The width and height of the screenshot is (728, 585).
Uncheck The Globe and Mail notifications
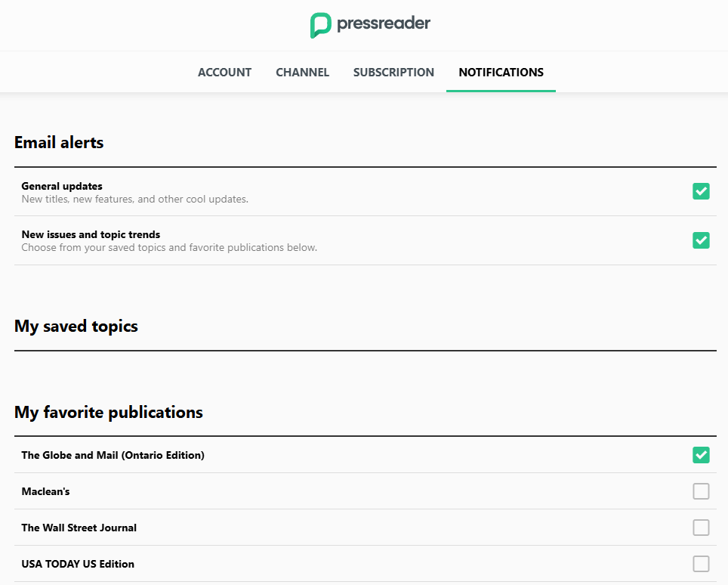click(x=701, y=455)
